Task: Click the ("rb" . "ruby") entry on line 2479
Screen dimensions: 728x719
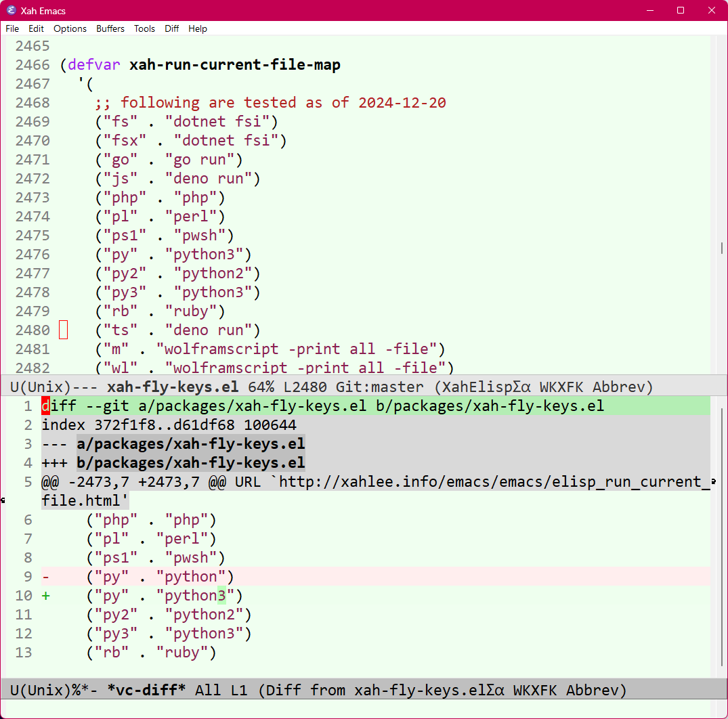Action: [160, 311]
